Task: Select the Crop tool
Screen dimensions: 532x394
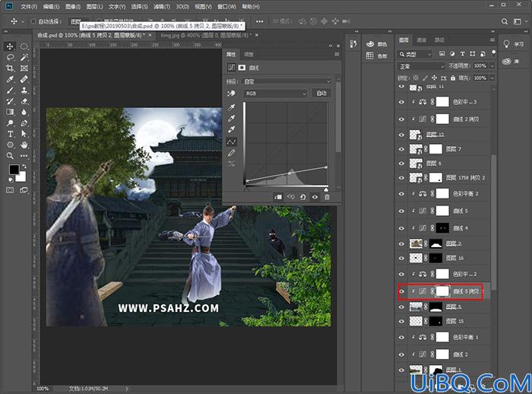Action: point(10,68)
